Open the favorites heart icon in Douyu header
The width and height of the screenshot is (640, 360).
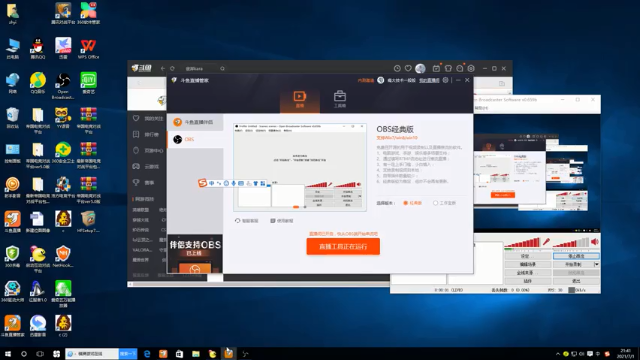tap(408, 69)
